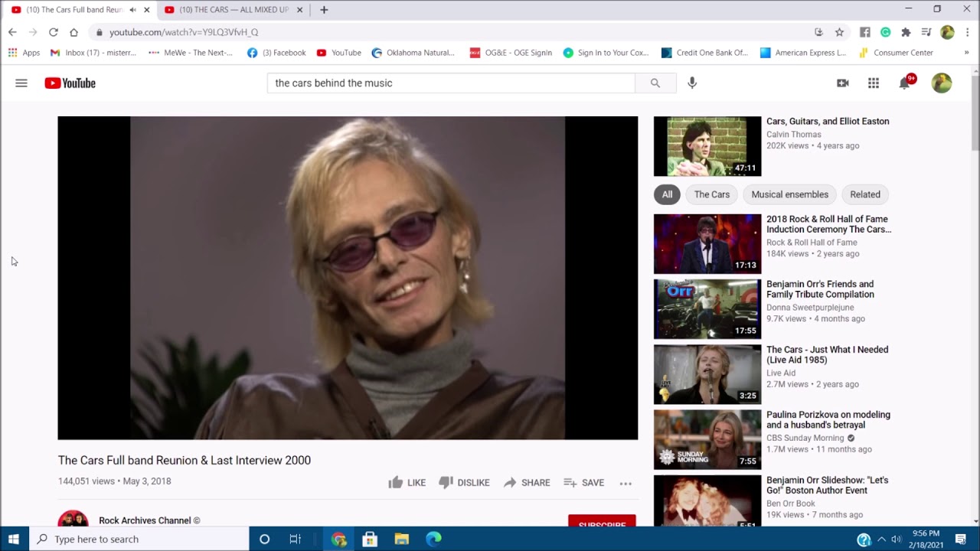Select the All filter chip
This screenshot has height=551, width=980.
(667, 194)
